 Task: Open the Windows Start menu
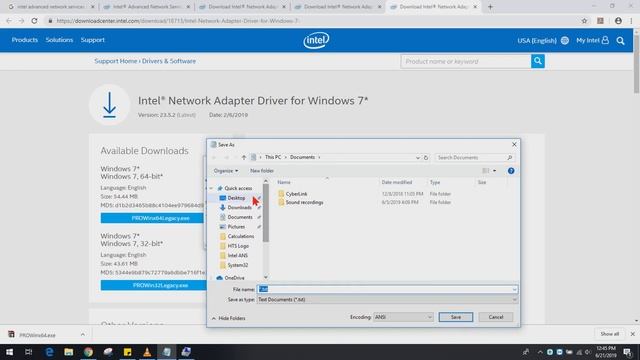click(x=9, y=352)
